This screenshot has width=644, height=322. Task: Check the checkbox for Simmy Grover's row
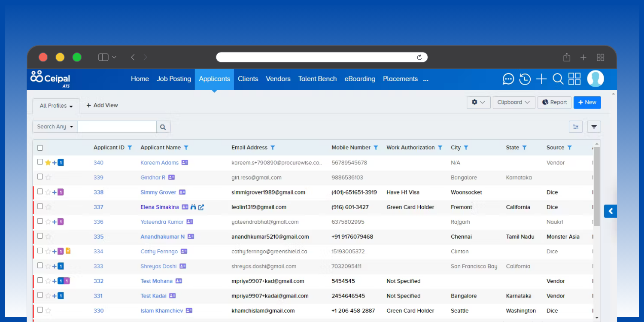(40, 191)
